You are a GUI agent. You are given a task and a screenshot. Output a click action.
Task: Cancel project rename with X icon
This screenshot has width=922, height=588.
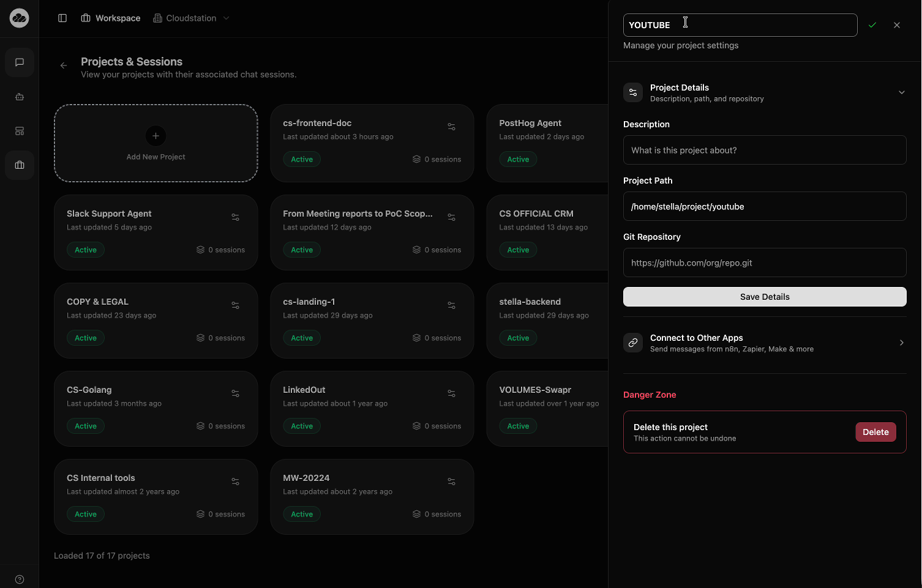[897, 25]
